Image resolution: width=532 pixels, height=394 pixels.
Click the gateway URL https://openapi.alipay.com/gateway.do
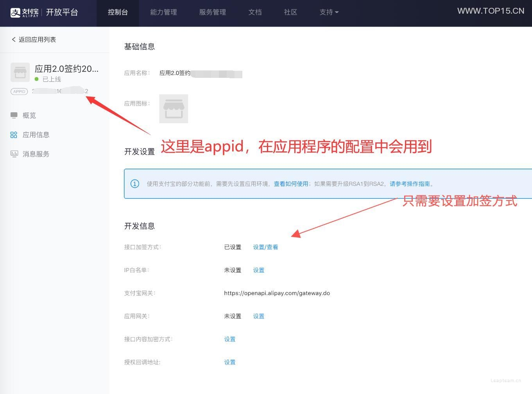pos(277,293)
